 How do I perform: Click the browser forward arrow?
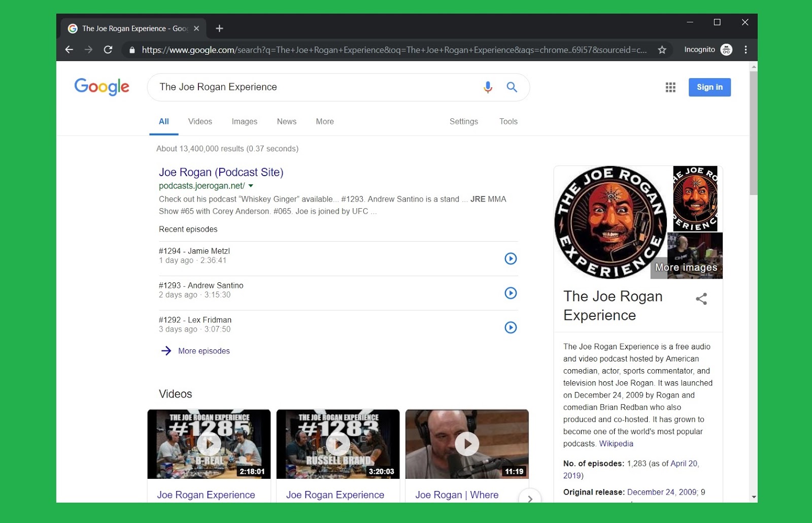tap(89, 50)
